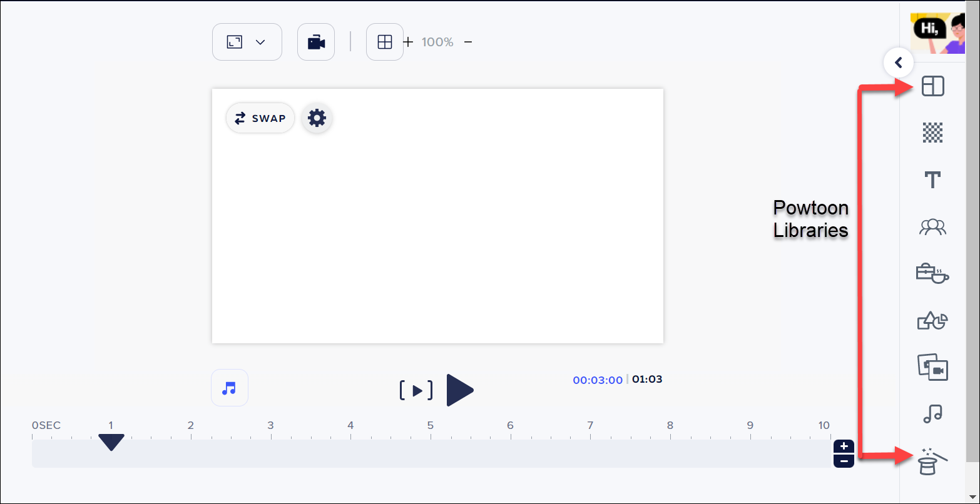Open the Layouts library in the sidebar

tap(932, 86)
